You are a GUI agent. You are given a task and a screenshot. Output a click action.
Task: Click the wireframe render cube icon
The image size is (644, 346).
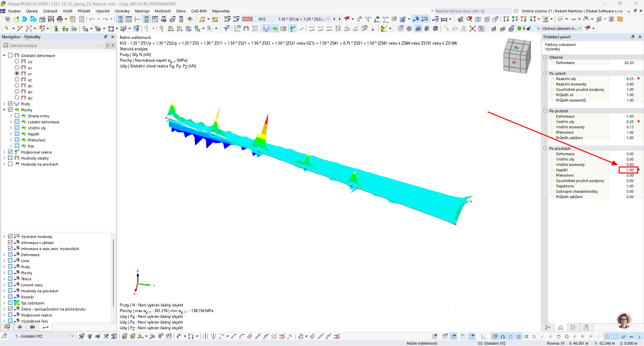478,19
